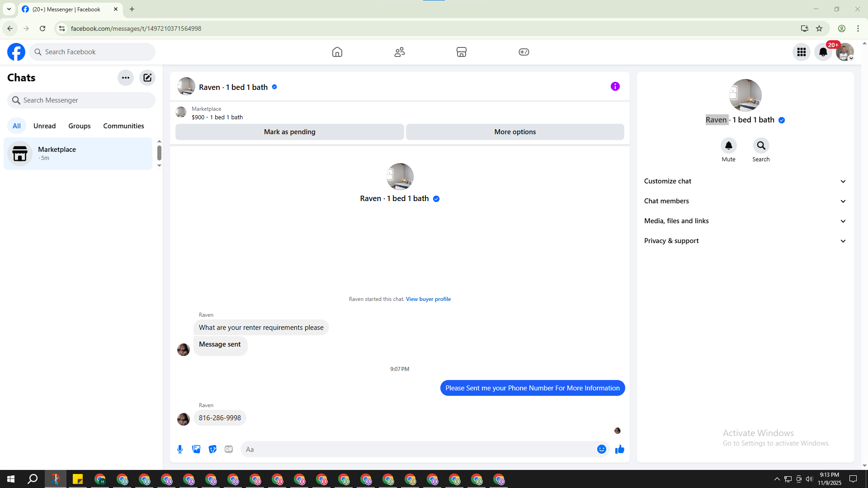Open the Gaming icon in top navigation

click(x=524, y=52)
